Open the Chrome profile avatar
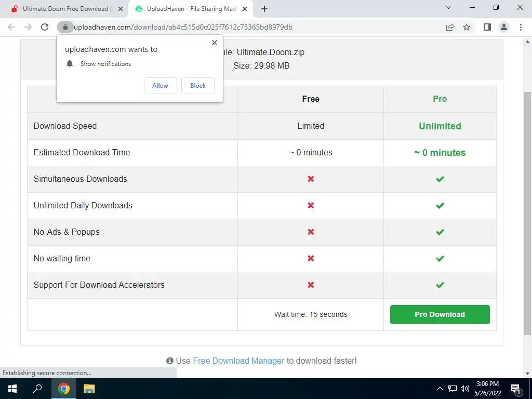The width and height of the screenshot is (532, 399). pos(504,27)
